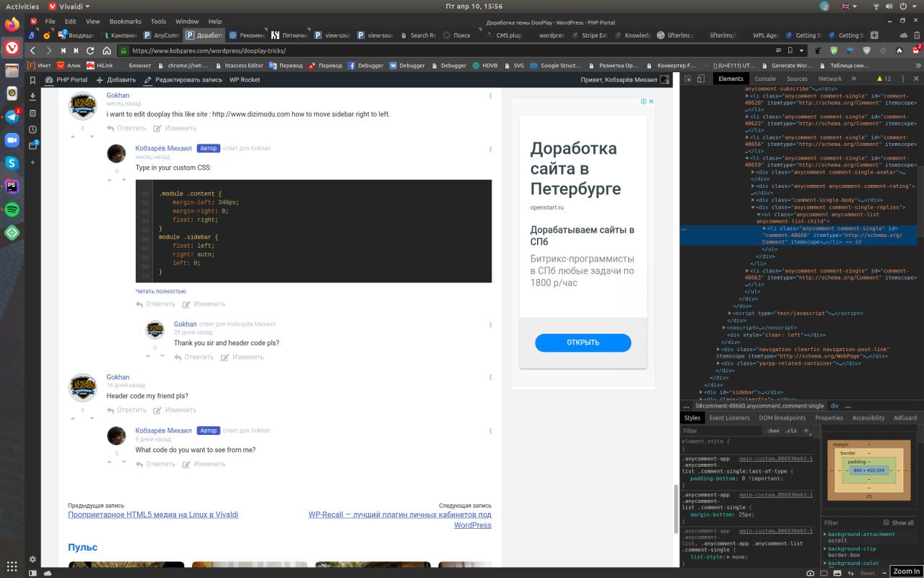
Task: Switch to the Network tab in DevTools
Action: coord(830,79)
